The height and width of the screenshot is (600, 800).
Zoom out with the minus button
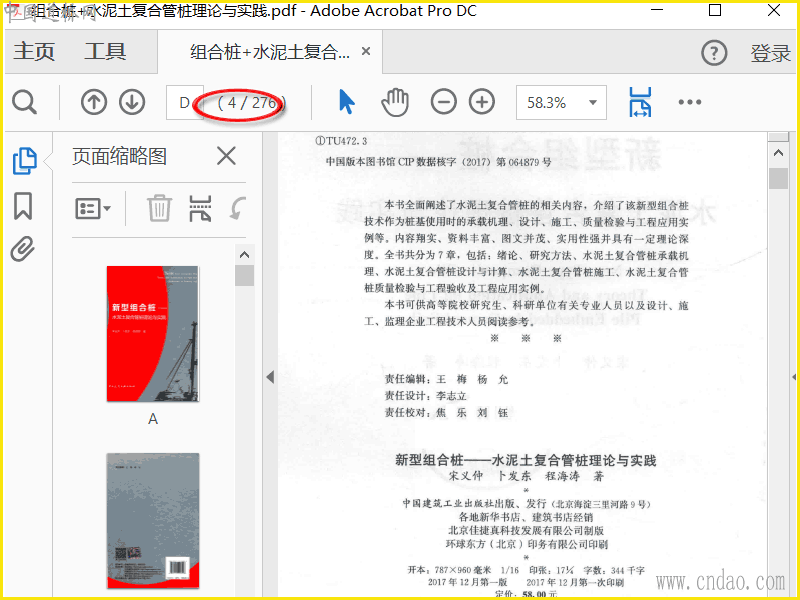[443, 102]
